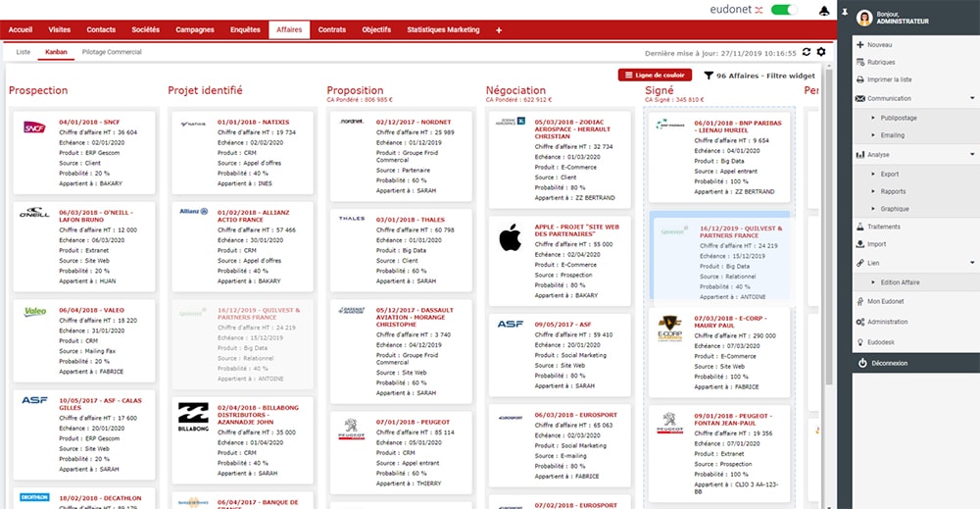Click Déconnexion to log out
The image size is (980, 509).
click(890, 363)
